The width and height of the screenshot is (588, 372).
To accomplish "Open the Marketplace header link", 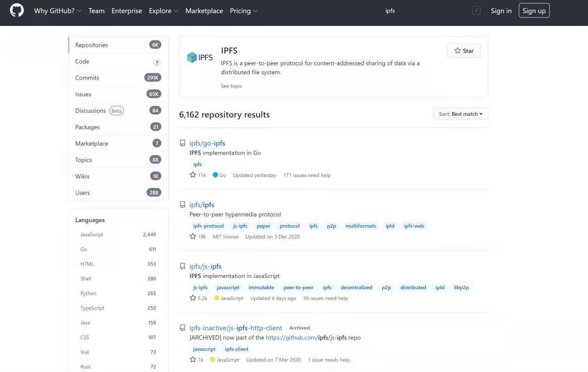I will tap(204, 11).
